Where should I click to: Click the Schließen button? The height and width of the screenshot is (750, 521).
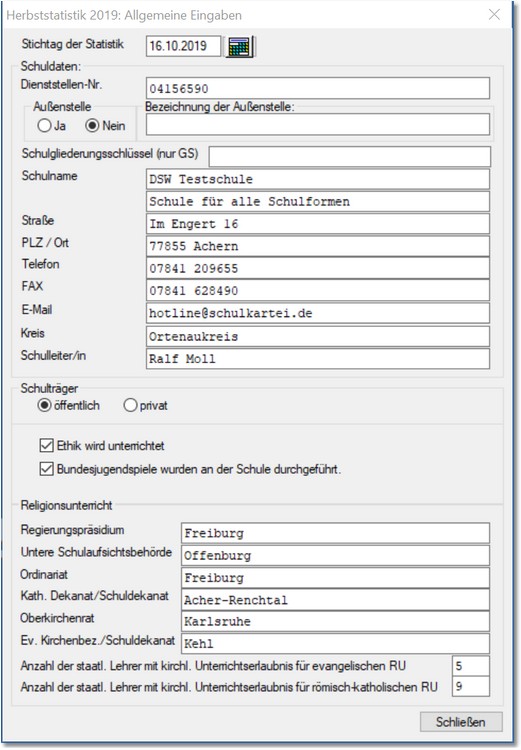click(461, 722)
